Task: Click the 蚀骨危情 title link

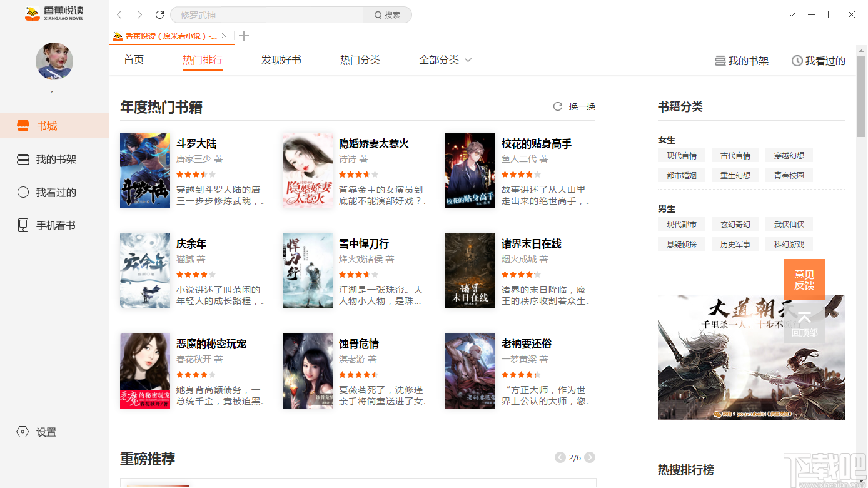Action: pos(359,344)
